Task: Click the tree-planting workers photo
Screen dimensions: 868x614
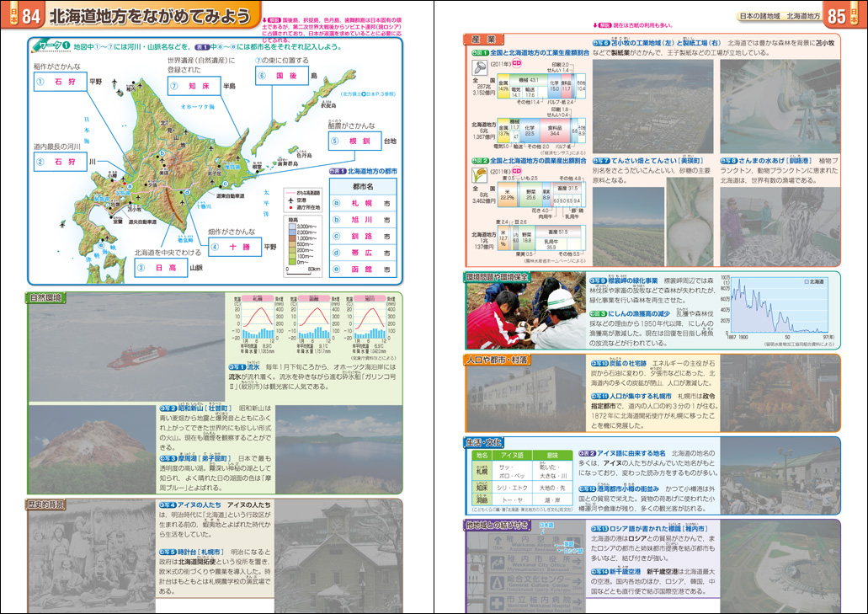Action: [526, 311]
